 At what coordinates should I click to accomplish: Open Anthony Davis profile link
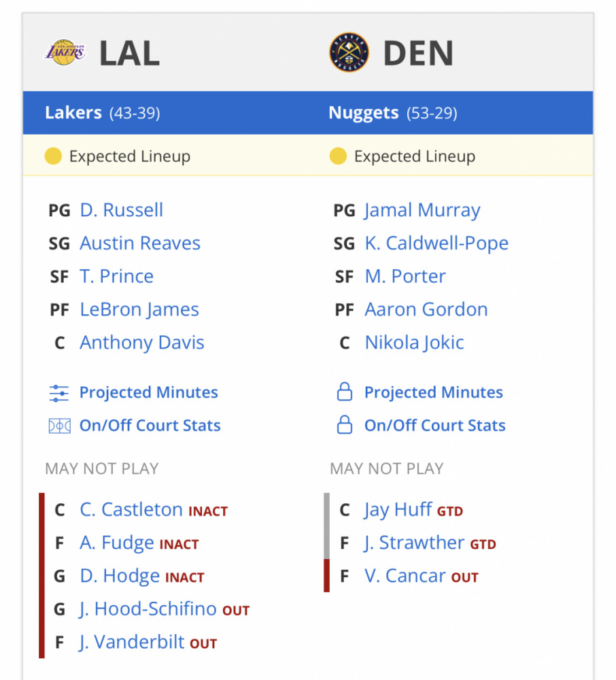pos(141,343)
